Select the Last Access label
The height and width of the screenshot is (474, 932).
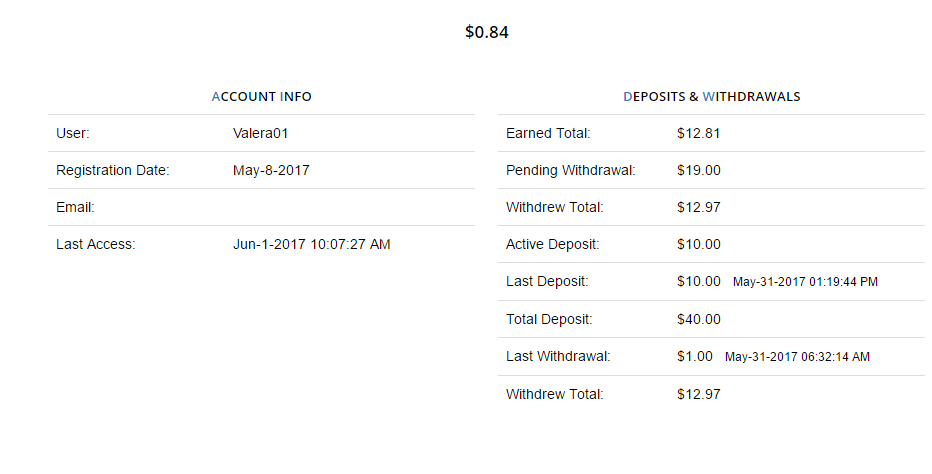tap(95, 244)
